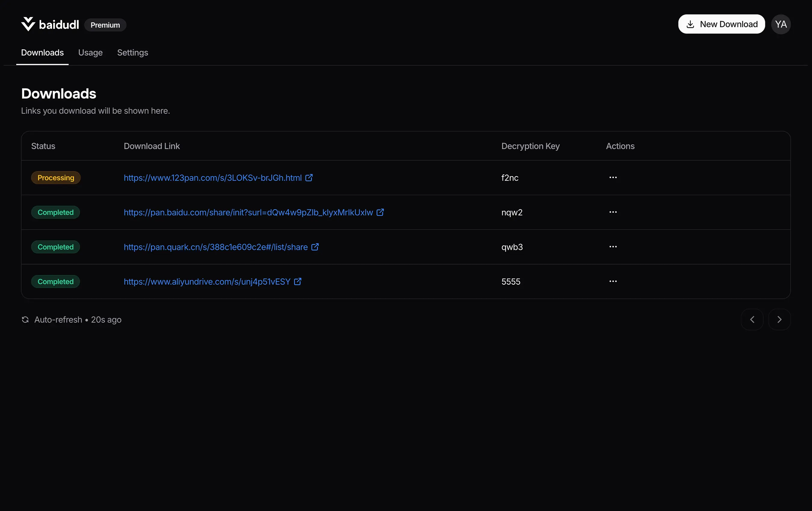Viewport: 812px width, 511px height.
Task: Click the New Download button
Action: pyautogui.click(x=721, y=24)
